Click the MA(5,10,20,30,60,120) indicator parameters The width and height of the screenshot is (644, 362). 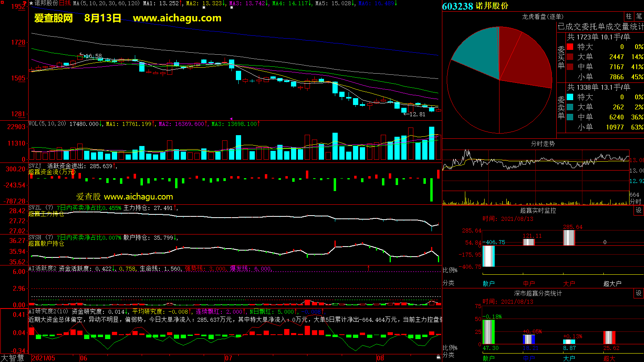pos(106,3)
